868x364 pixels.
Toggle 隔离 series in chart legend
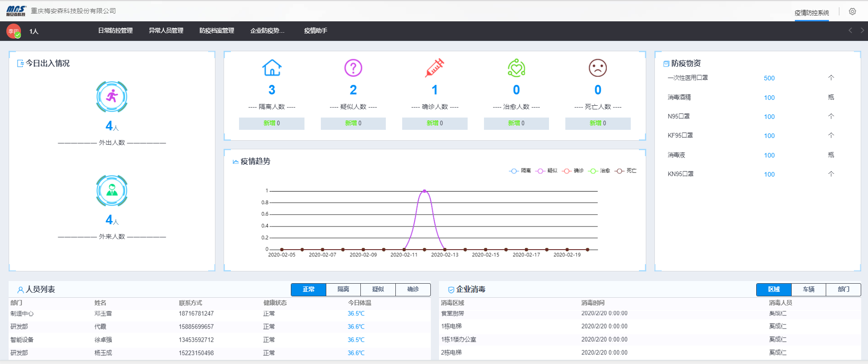[x=520, y=171]
